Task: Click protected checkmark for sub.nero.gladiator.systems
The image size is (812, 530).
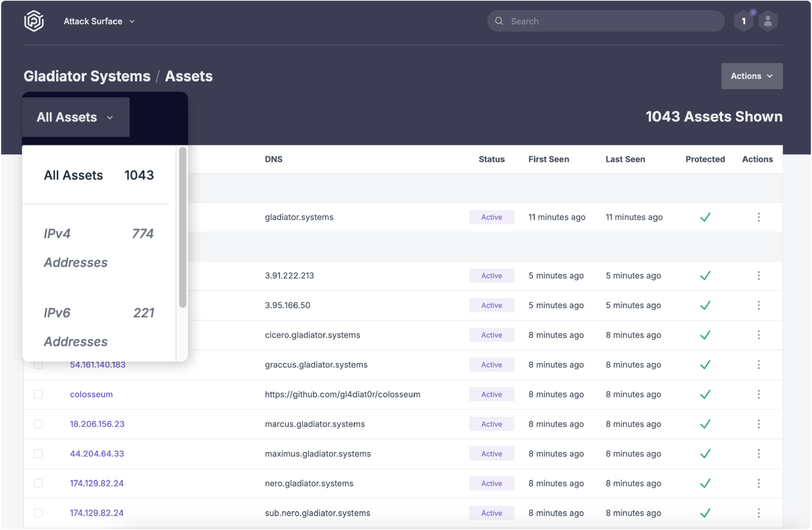Action: 705,513
